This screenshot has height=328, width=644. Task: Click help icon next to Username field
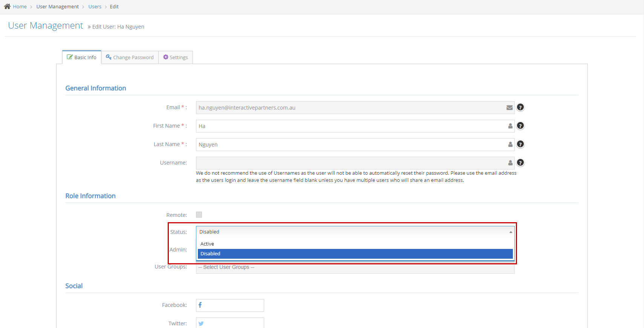click(520, 163)
